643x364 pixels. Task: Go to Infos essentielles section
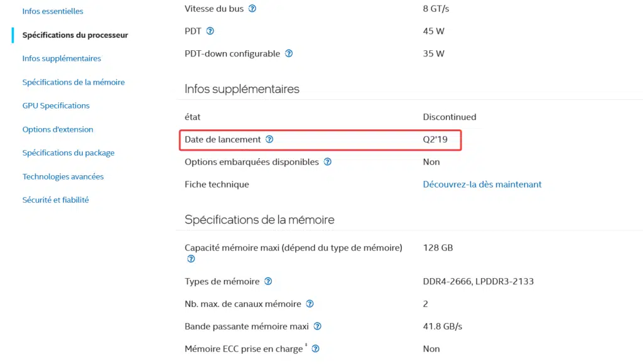coord(53,11)
